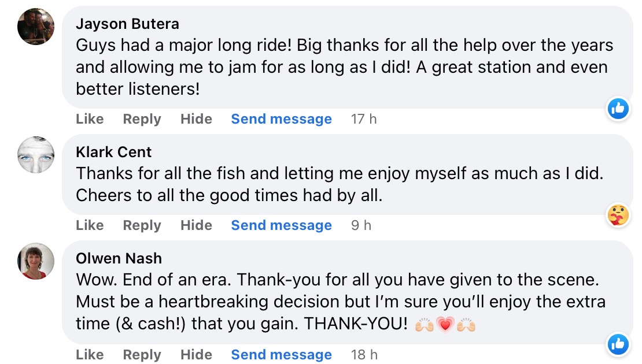
Task: Open the care reaction on Klark Cent's comment
Action: click(618, 215)
